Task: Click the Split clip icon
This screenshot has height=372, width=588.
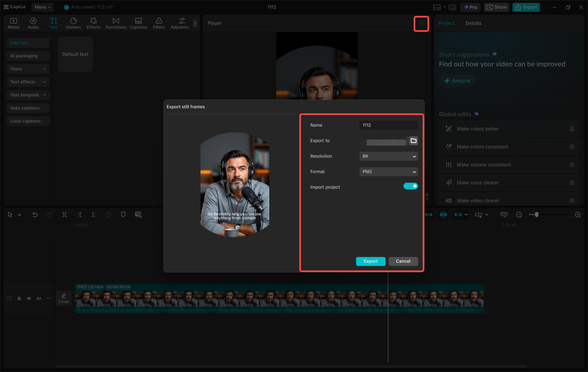Action: coord(65,215)
